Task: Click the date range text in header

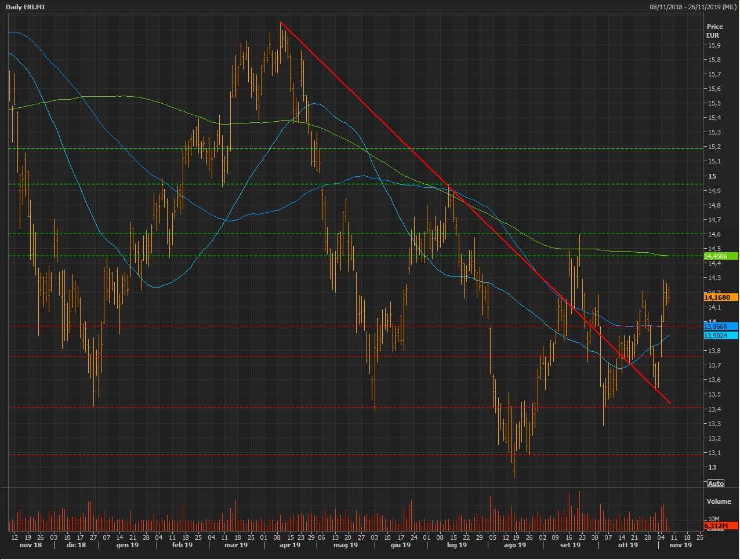Action: (x=692, y=6)
